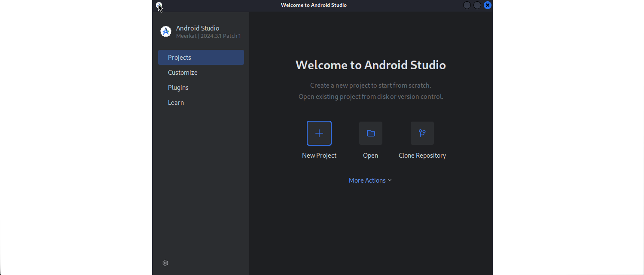Click the window menu icon in title bar

[159, 5]
